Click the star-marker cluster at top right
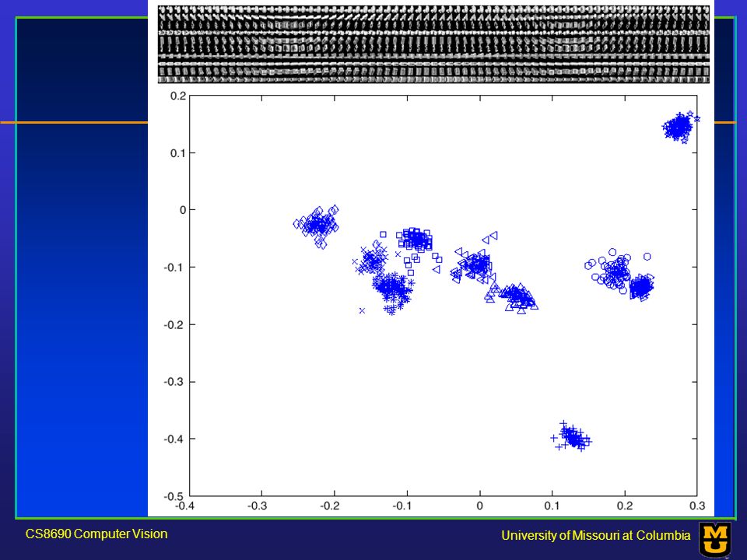 (680, 127)
